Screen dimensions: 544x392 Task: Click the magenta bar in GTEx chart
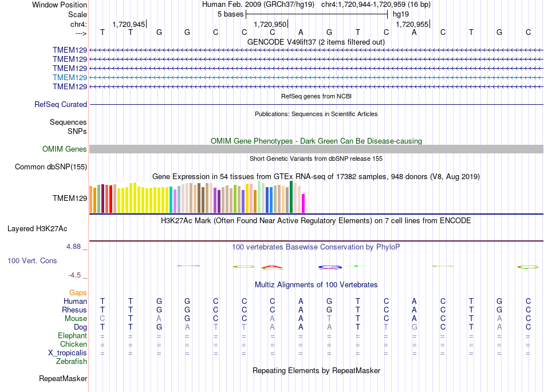click(303, 204)
